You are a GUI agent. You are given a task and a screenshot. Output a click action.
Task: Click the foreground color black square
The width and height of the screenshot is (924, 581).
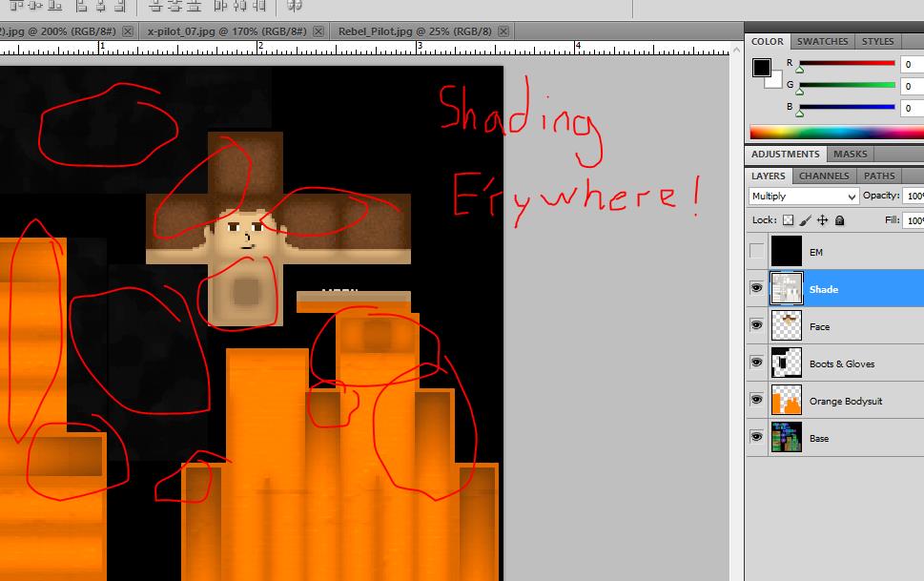click(x=762, y=68)
